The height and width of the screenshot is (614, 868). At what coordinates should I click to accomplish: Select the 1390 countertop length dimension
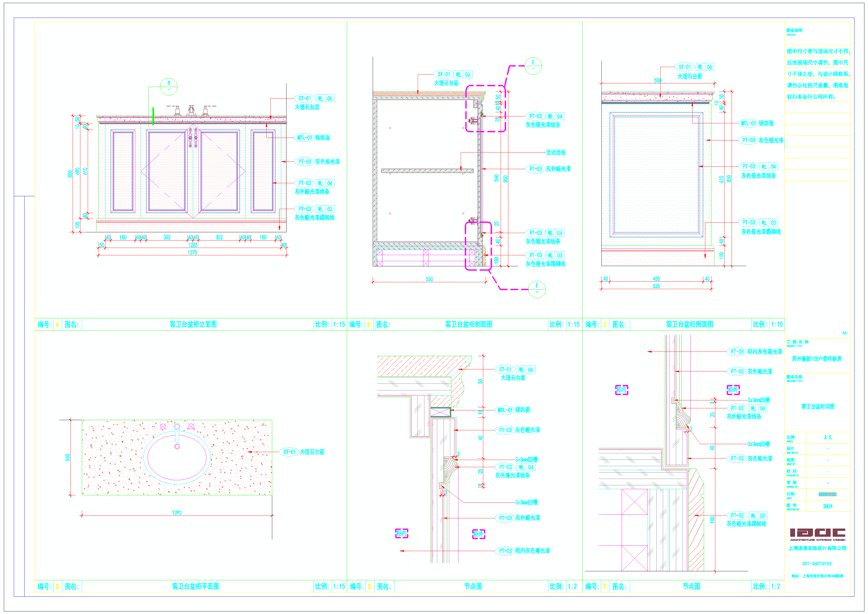coord(177,513)
